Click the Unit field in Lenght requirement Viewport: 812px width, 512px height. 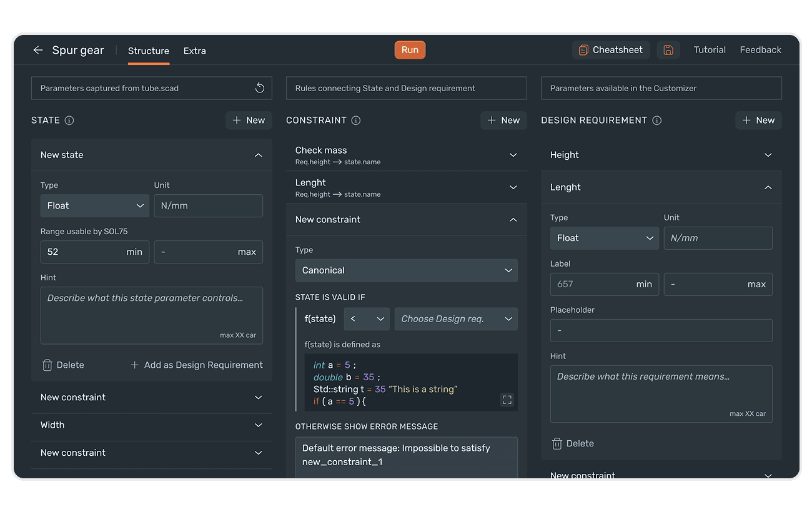point(718,239)
